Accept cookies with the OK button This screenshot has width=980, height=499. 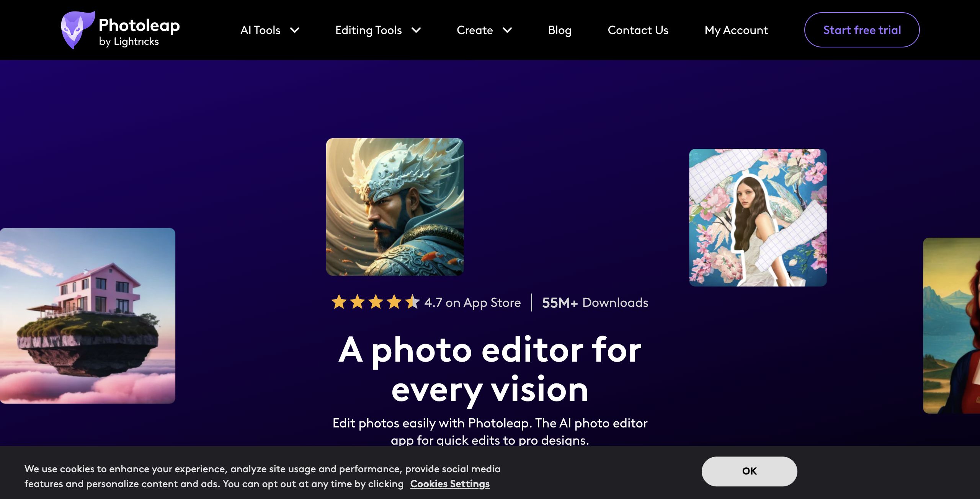[749, 471]
